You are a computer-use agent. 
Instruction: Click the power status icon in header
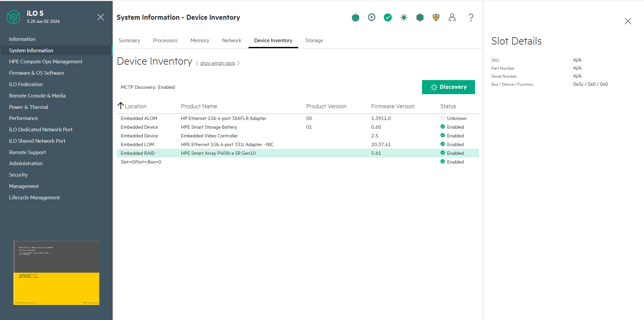356,17
